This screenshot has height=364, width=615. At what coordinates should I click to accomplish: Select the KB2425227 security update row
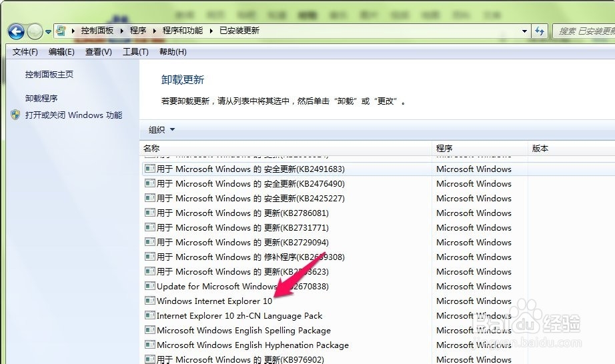tap(378, 198)
